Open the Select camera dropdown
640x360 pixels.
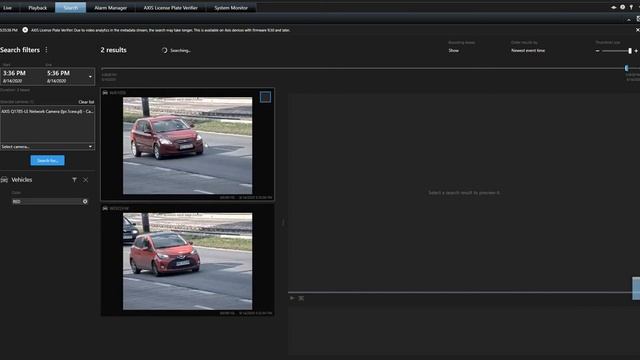click(47, 147)
